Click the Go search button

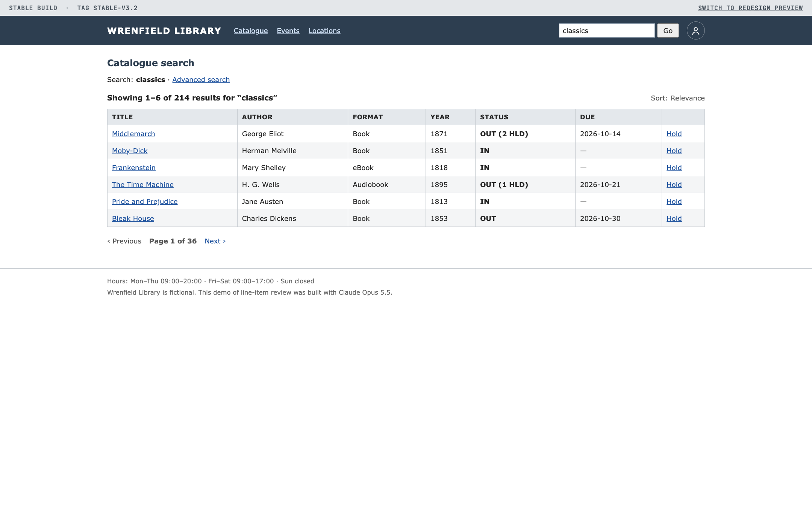coord(668,30)
